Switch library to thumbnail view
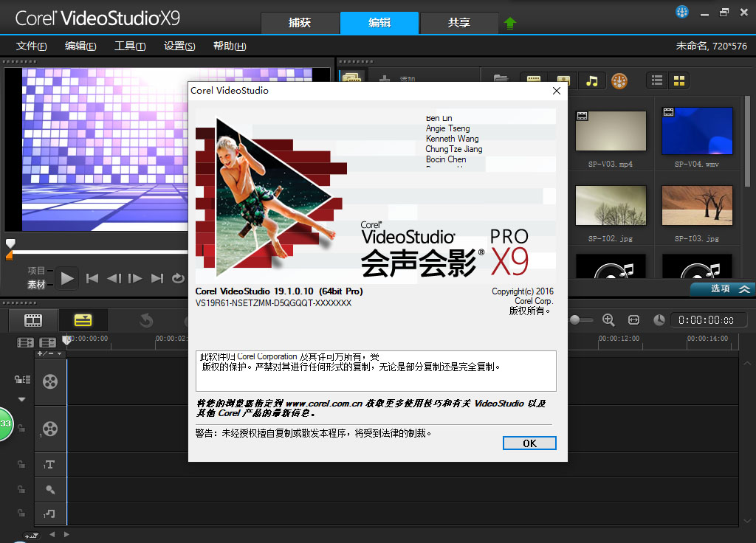 pos(679,80)
